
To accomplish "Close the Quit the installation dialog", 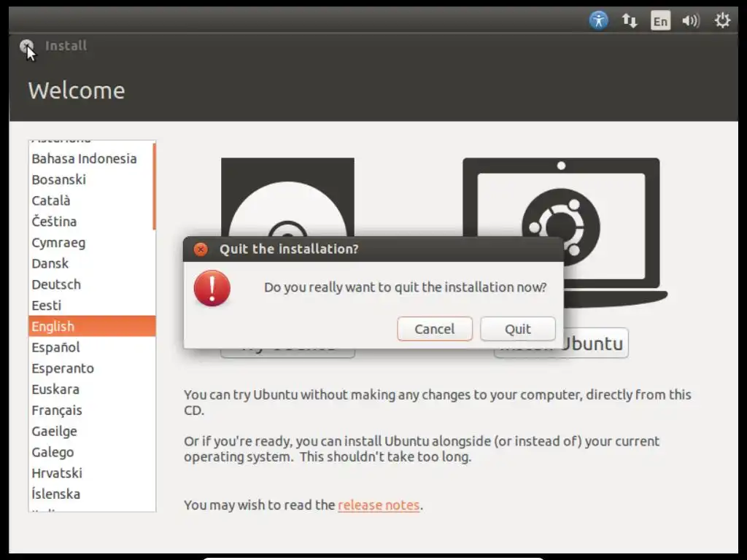I will point(201,249).
